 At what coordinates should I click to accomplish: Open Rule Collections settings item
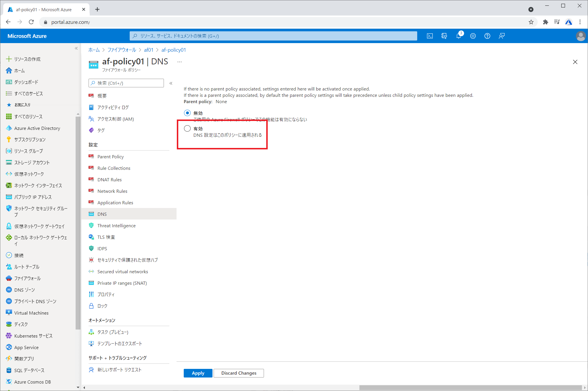(114, 168)
